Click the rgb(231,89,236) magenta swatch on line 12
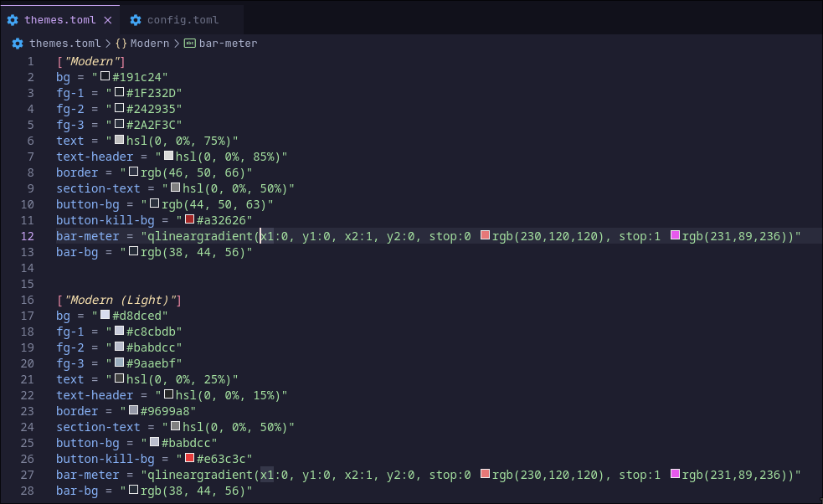 pos(675,236)
